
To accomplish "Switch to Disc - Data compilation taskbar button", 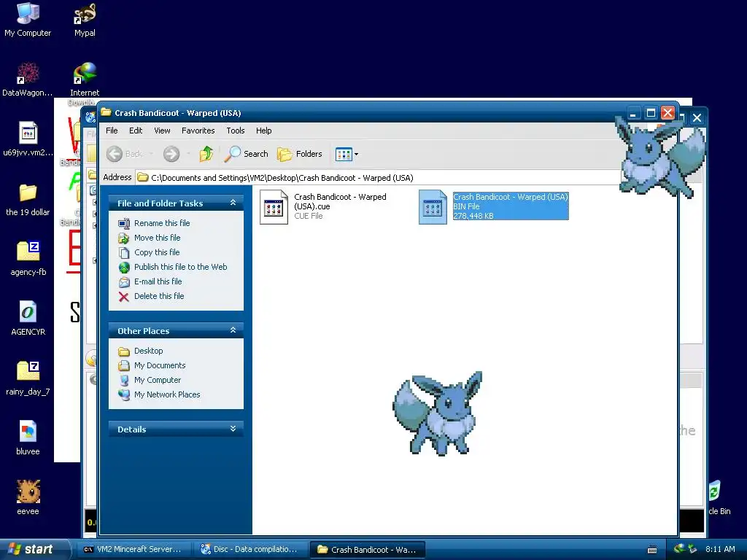I will (249, 550).
